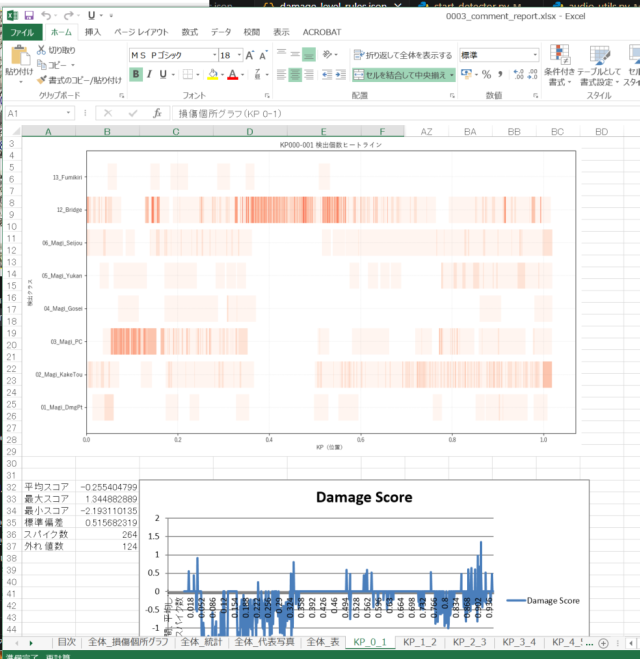Click the font color red A swatch
This screenshot has width=640, height=659.
231,75
